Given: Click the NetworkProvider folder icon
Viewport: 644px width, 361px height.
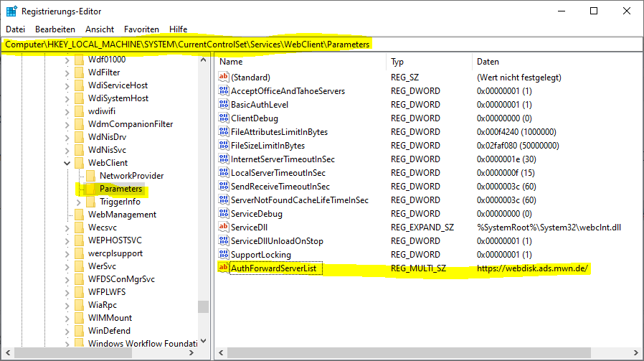Looking at the screenshot, I should 90,176.
